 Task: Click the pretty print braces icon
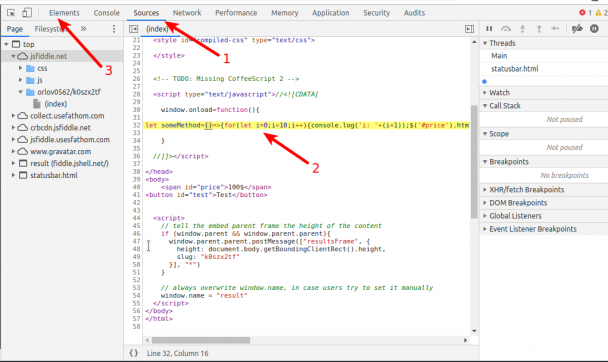pos(133,353)
